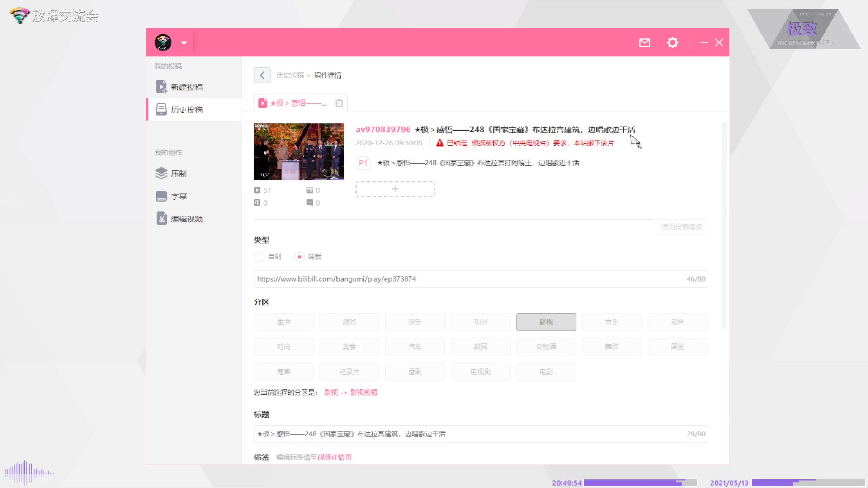This screenshot has width=868, height=488.
Task: Go back using the left chevron button
Action: pyautogui.click(x=262, y=75)
